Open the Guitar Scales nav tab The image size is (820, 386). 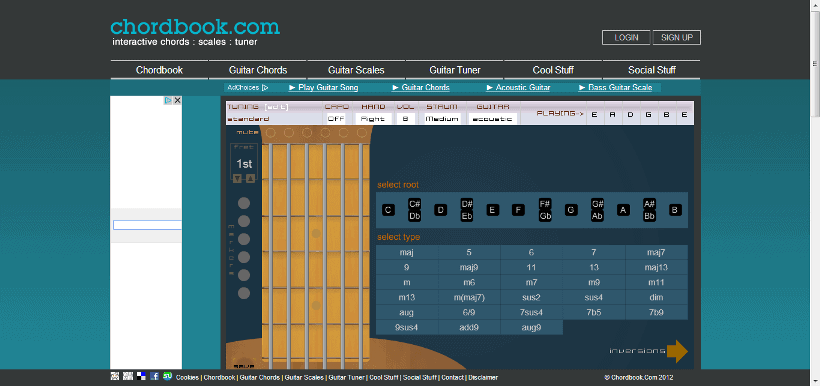click(x=356, y=70)
